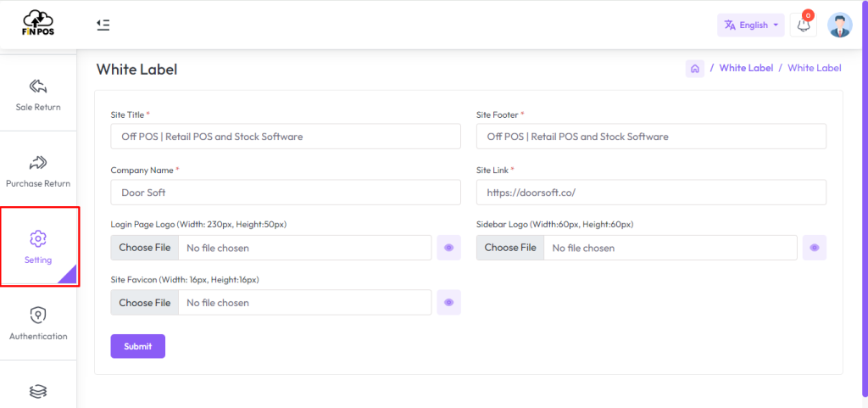The image size is (868, 408).
Task: Select the Setting sidebar menu
Action: (x=38, y=247)
